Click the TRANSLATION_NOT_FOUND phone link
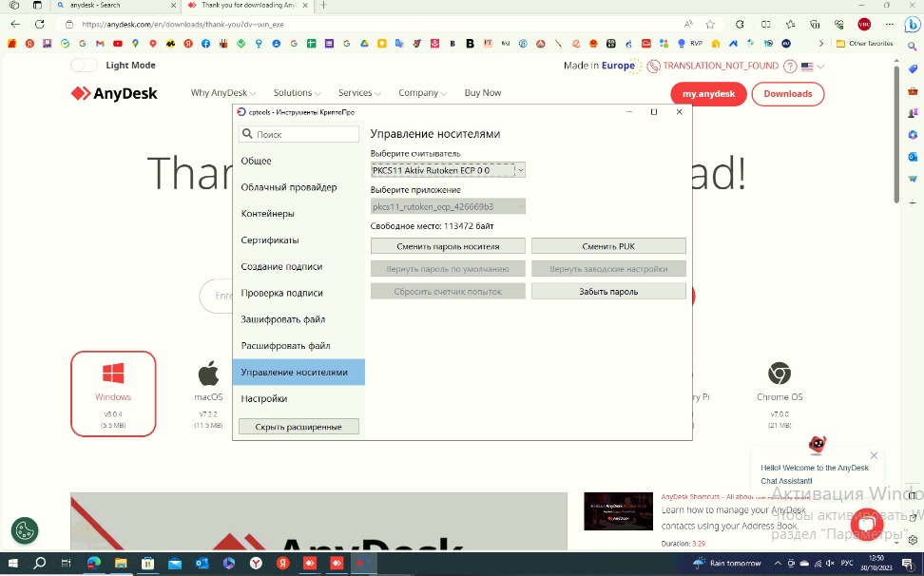Viewport: 924px width, 576px height. tap(713, 66)
